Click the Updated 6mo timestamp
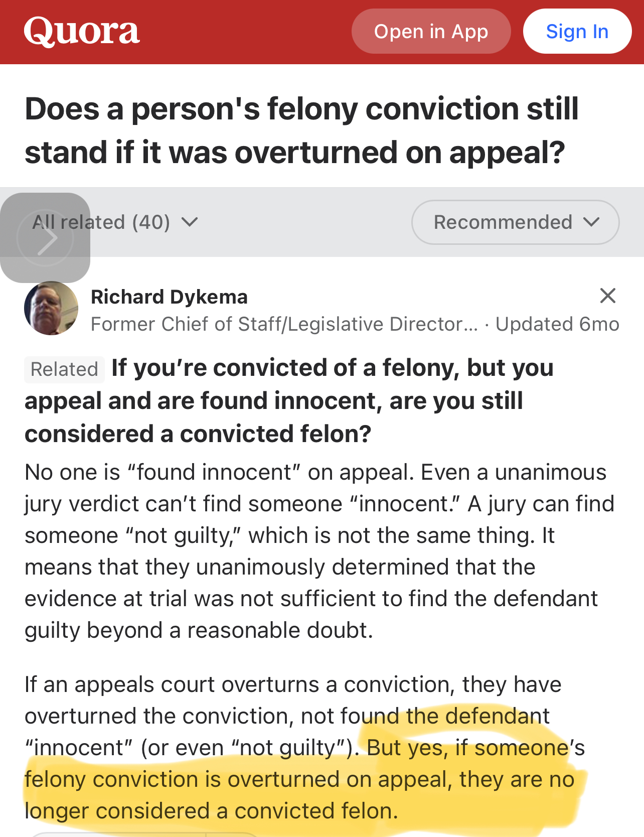The height and width of the screenshot is (837, 644). coord(557,324)
